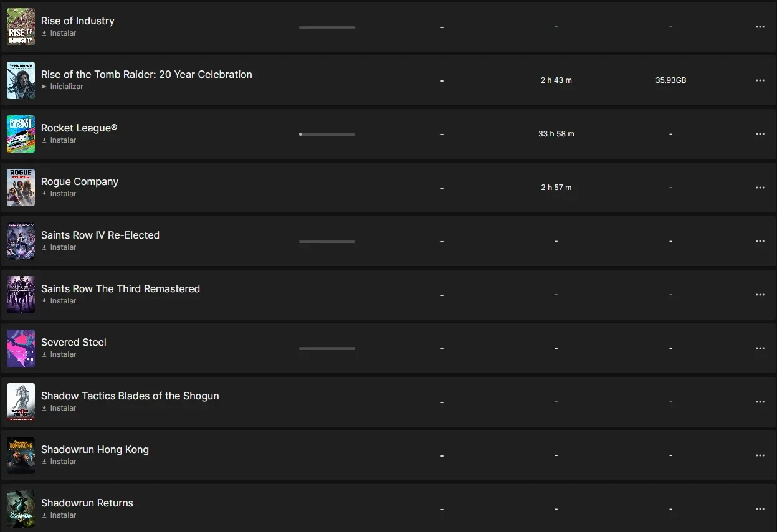Install Rise of Industry

[x=59, y=33]
